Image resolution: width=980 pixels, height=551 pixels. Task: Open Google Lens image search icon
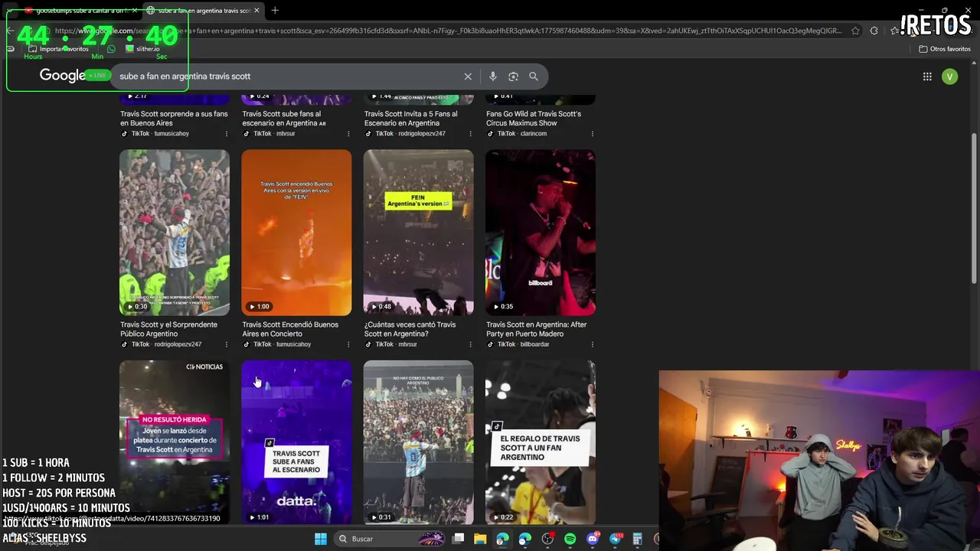coord(513,77)
